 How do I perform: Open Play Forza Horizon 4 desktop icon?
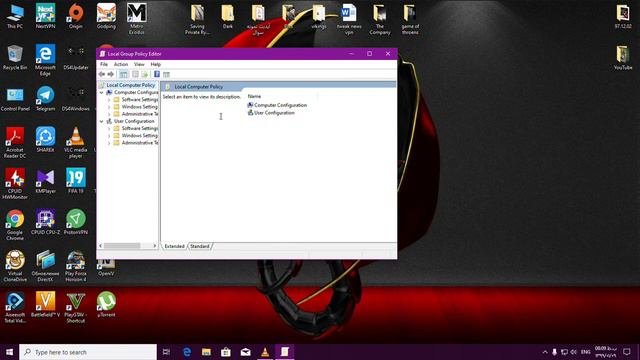(x=76, y=267)
